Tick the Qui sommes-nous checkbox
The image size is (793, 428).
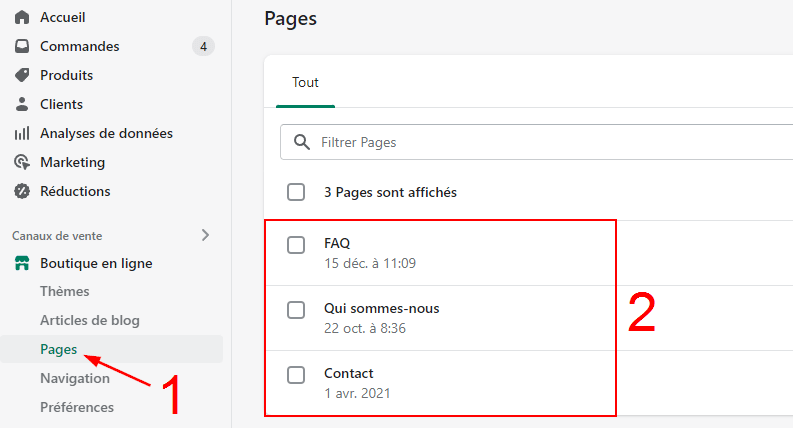tap(296, 310)
